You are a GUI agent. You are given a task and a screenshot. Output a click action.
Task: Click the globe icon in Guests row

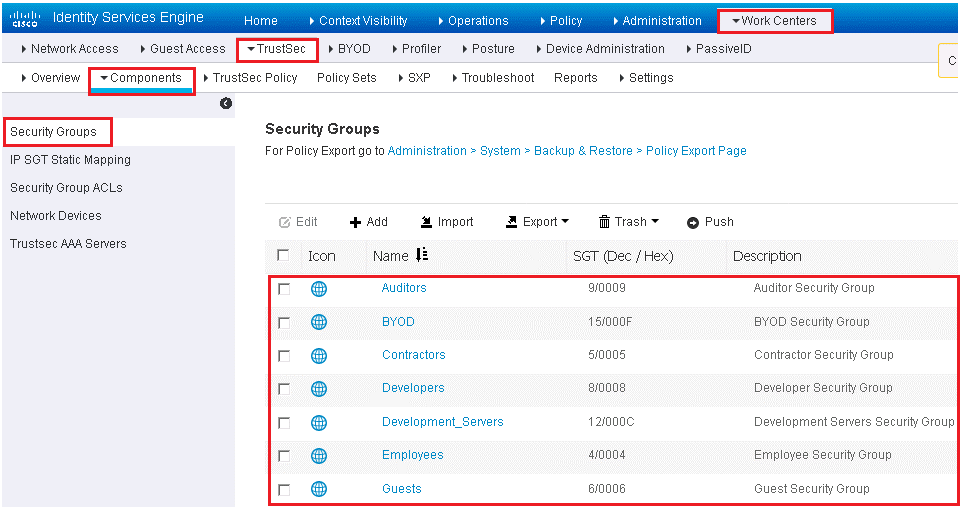(x=318, y=489)
